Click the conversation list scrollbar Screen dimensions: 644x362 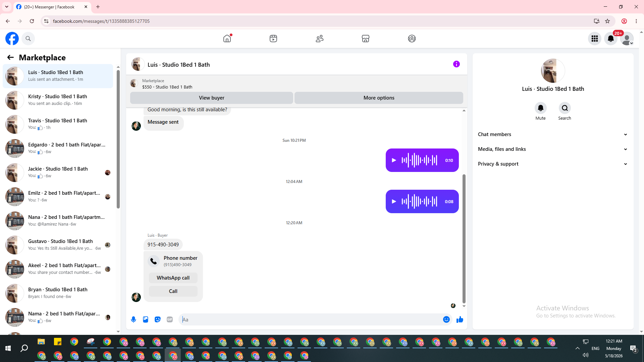(118, 139)
